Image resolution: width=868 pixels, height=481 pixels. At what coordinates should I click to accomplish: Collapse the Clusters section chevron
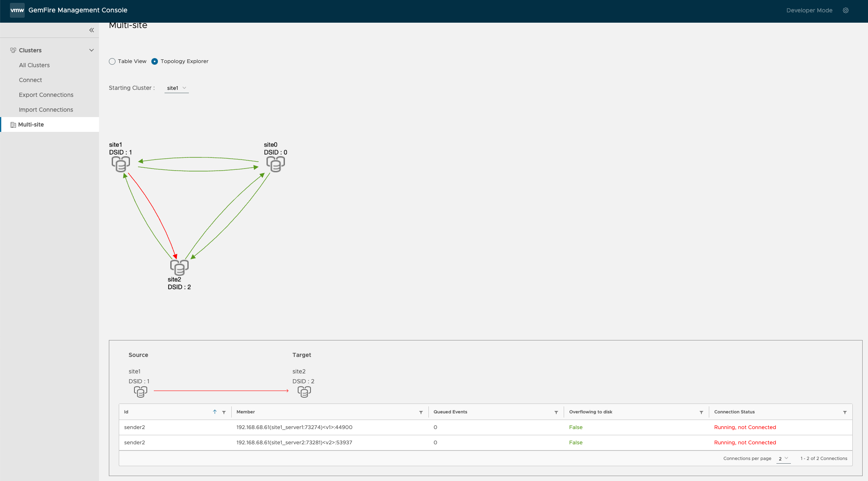tap(92, 50)
